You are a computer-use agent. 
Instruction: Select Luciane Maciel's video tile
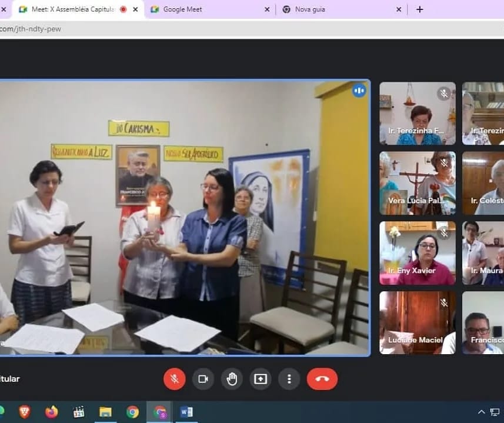point(417,322)
